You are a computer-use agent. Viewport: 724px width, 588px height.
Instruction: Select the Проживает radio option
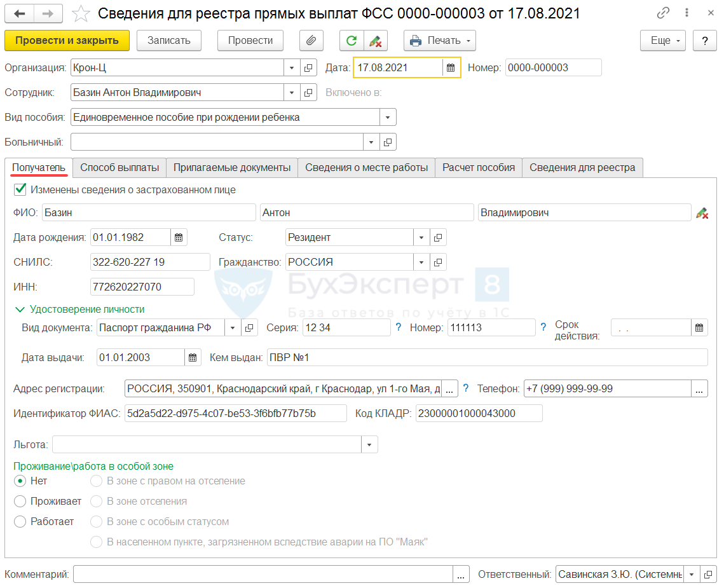[x=20, y=502]
